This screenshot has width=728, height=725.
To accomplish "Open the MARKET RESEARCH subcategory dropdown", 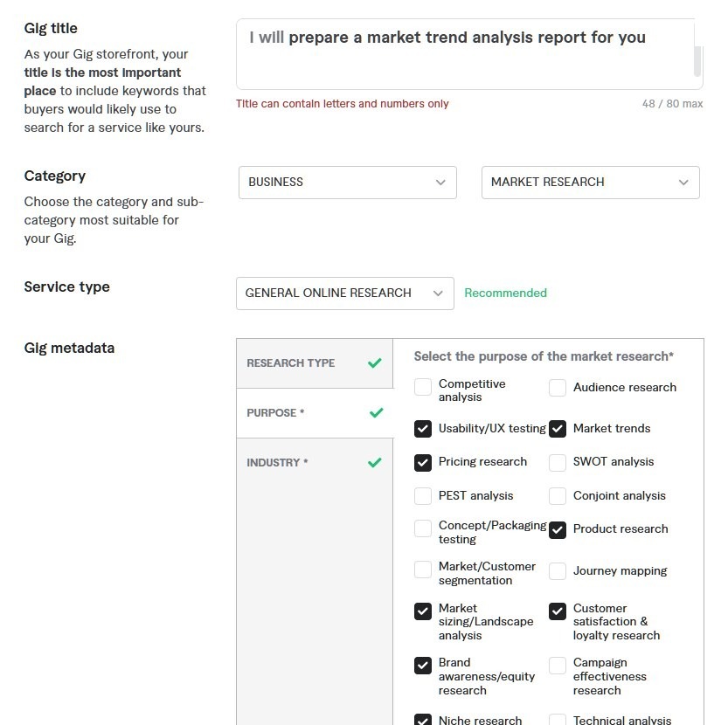I will click(x=590, y=183).
